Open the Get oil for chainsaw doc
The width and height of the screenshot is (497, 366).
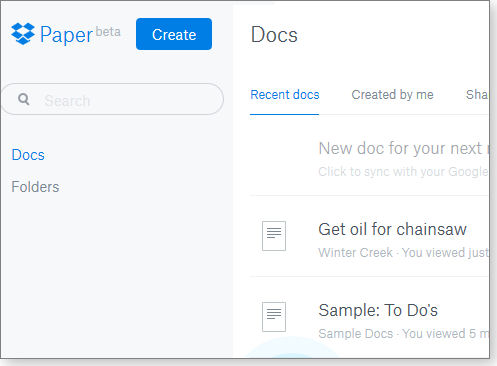(392, 229)
